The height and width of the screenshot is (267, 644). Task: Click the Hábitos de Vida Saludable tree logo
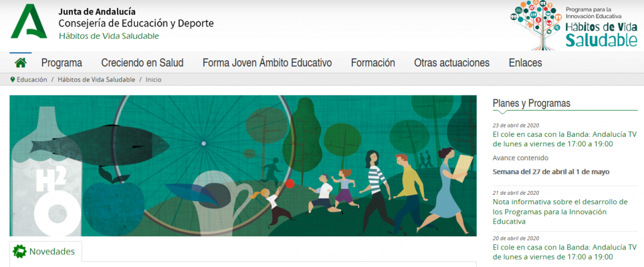574,25
